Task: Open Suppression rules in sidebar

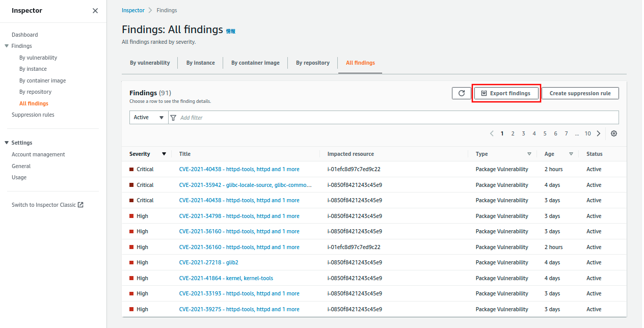Action: [x=33, y=115]
